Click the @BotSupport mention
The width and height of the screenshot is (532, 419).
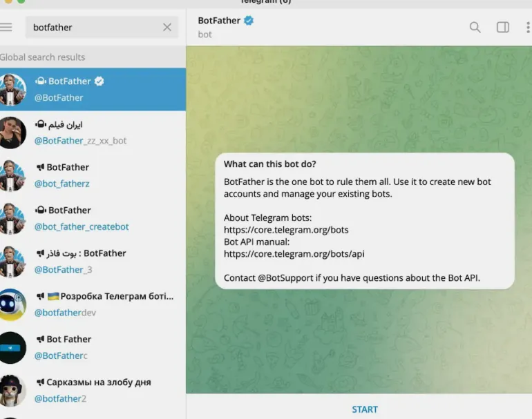285,278
